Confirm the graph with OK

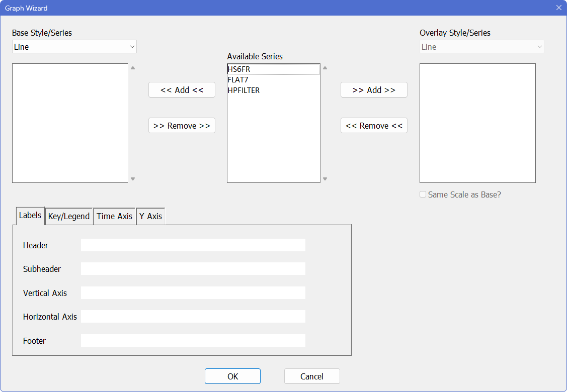pos(232,376)
